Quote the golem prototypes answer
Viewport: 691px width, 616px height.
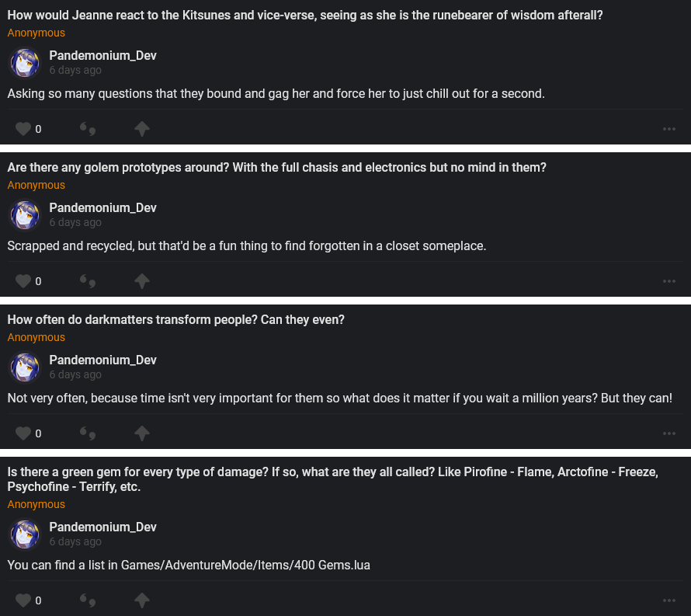[88, 281]
